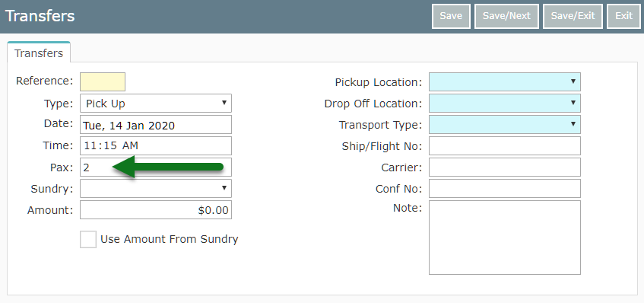Open the Type dropdown showing Pick Up
This screenshot has width=644, height=303.
coord(156,104)
